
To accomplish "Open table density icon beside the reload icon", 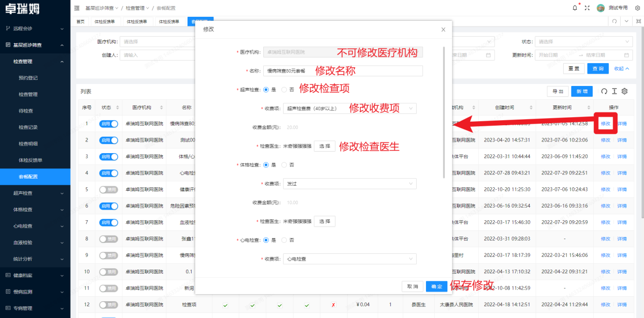I will [x=614, y=91].
